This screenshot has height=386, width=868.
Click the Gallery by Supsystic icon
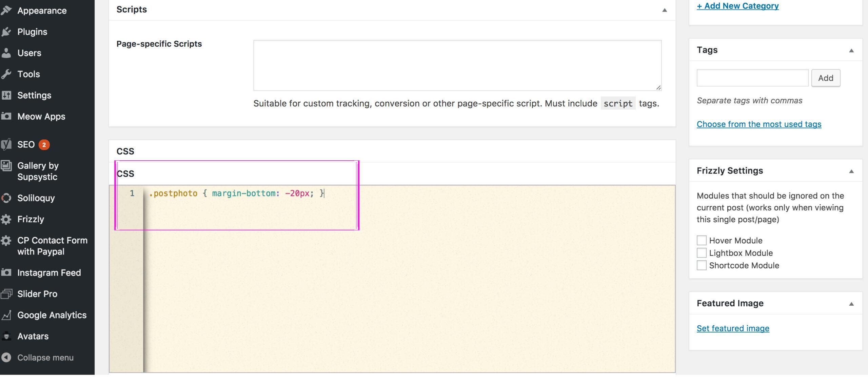6,166
